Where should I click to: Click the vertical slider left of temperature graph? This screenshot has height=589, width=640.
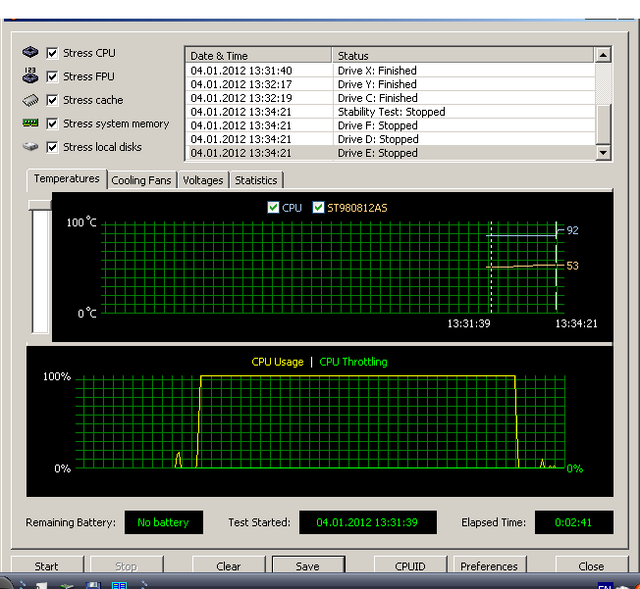pyautogui.click(x=40, y=265)
